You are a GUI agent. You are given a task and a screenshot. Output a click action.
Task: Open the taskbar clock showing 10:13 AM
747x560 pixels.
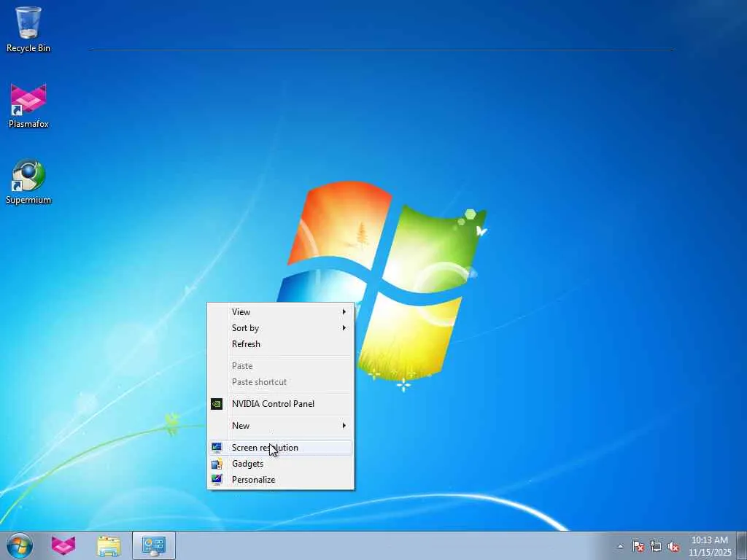[x=709, y=546]
